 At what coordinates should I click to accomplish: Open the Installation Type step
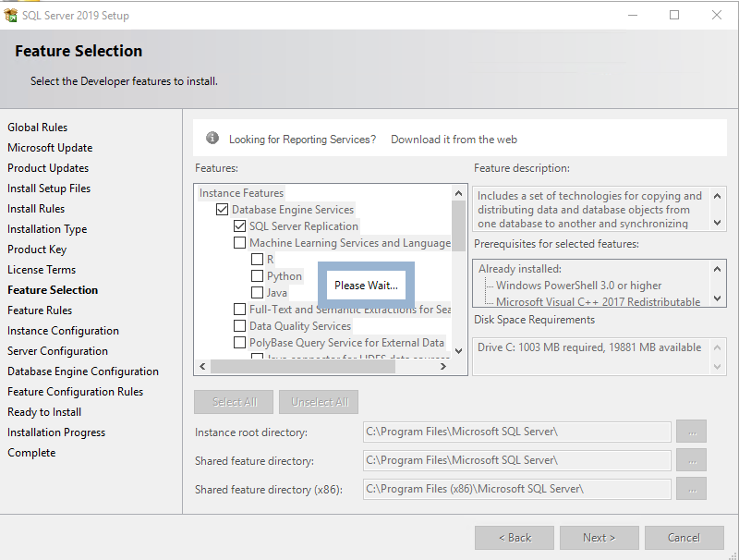(x=47, y=229)
